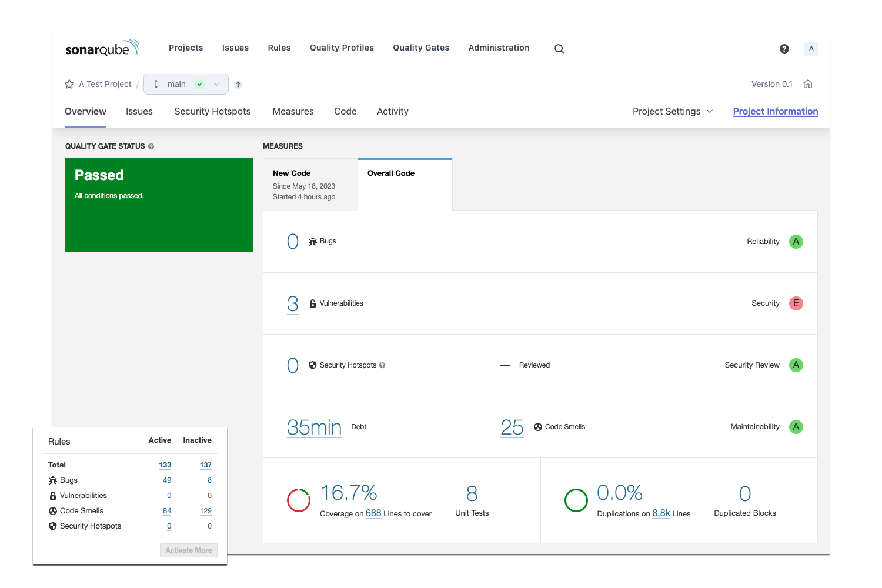Click the 35min debt value
882x588 pixels.
click(314, 427)
